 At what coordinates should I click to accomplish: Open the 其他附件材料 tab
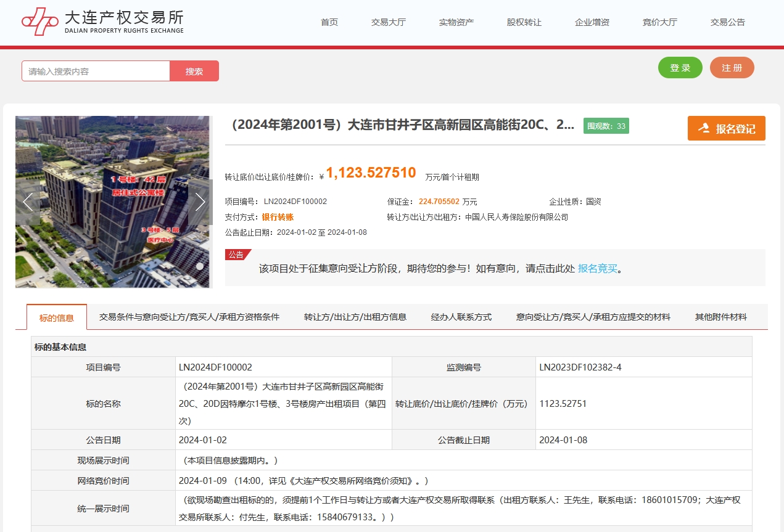tap(720, 316)
